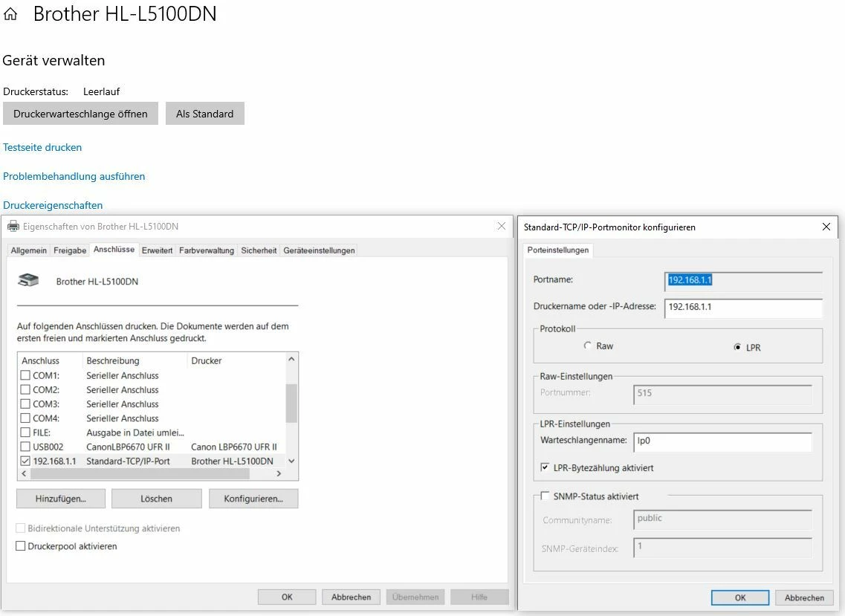Viewport: 845px width, 616px height.
Task: Click the printer icon in the Eigenschaften title bar
Action: pos(13,227)
